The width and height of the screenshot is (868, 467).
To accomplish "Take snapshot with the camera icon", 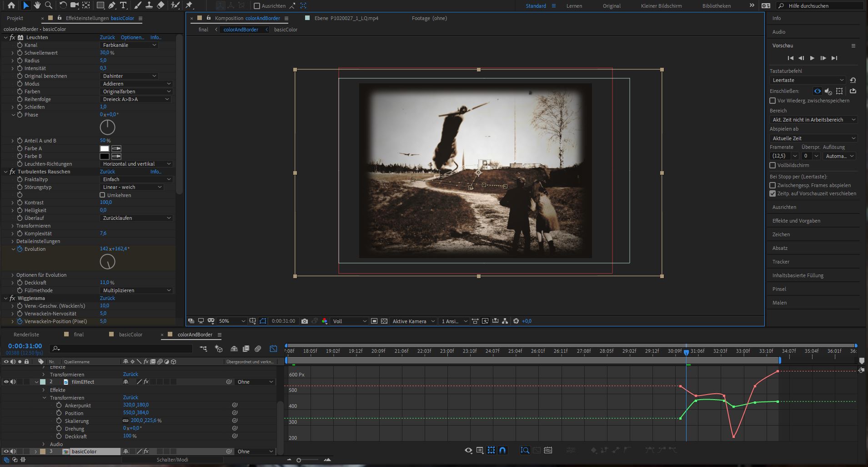I will tap(305, 321).
